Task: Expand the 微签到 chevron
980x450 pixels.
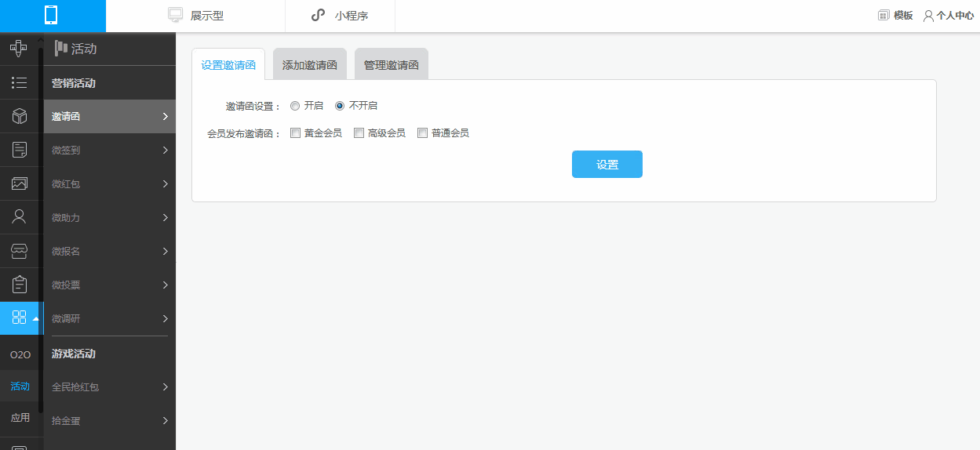Action: [x=166, y=151]
